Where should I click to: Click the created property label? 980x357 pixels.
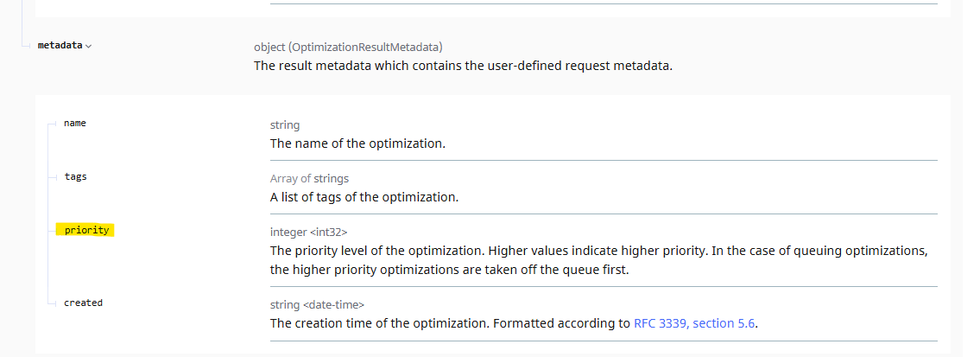click(x=83, y=303)
